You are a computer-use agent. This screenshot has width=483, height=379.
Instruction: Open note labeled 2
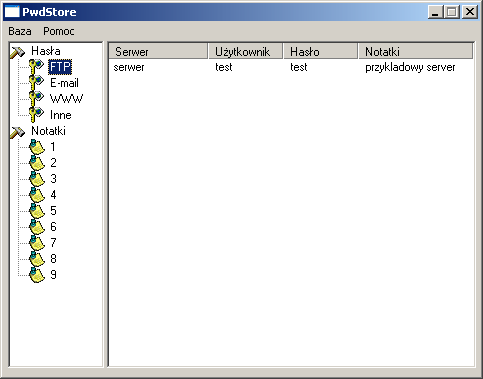point(53,163)
